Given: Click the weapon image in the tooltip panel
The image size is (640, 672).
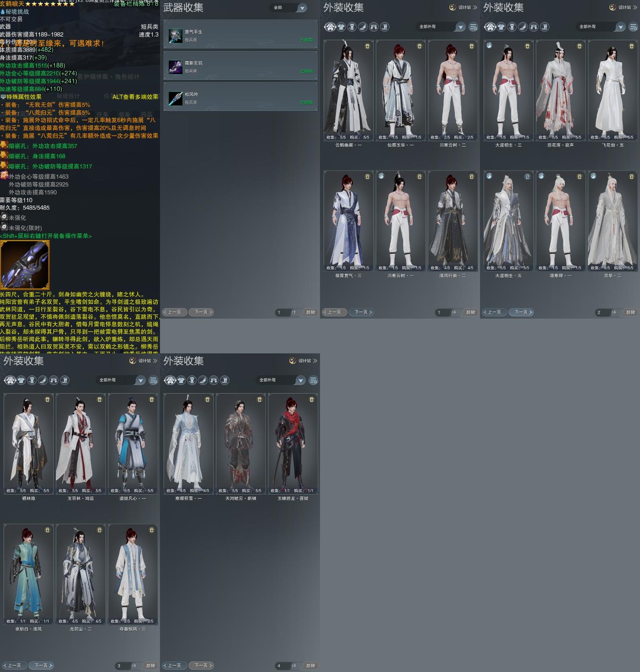Looking at the screenshot, I should click(x=25, y=265).
